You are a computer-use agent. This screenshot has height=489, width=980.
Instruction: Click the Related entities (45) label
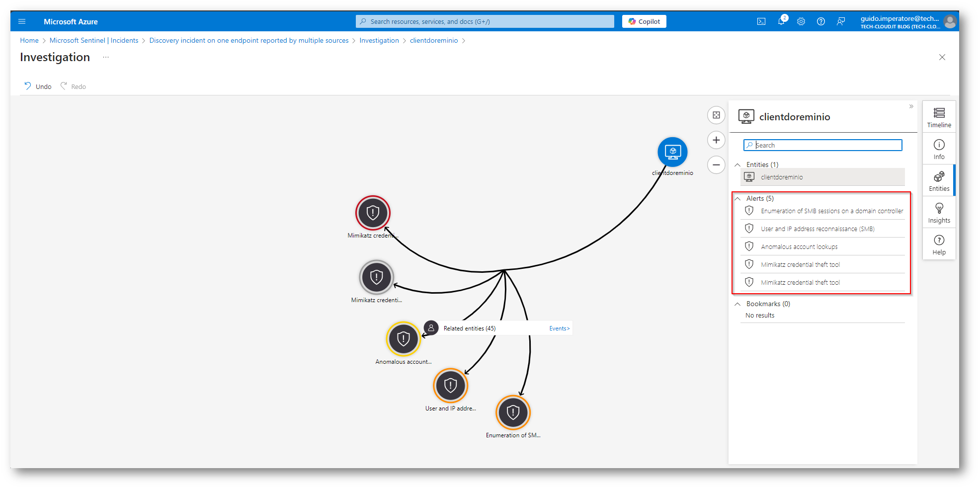(470, 328)
